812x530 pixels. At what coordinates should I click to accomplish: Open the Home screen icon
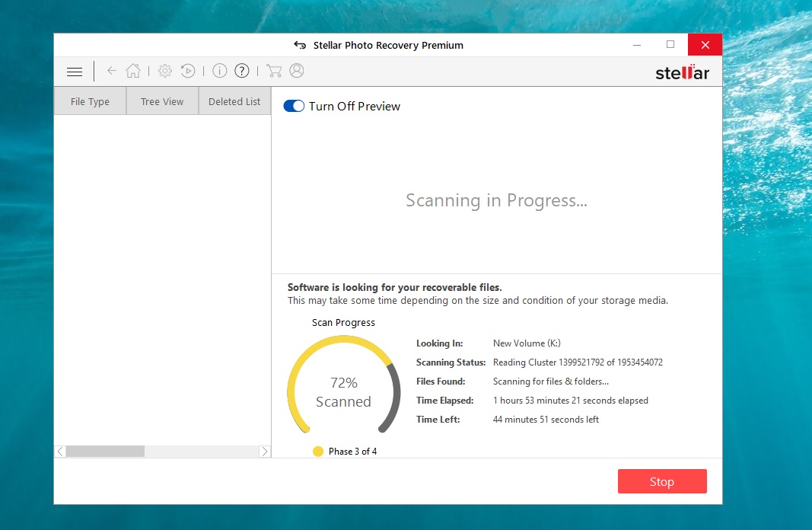click(133, 71)
